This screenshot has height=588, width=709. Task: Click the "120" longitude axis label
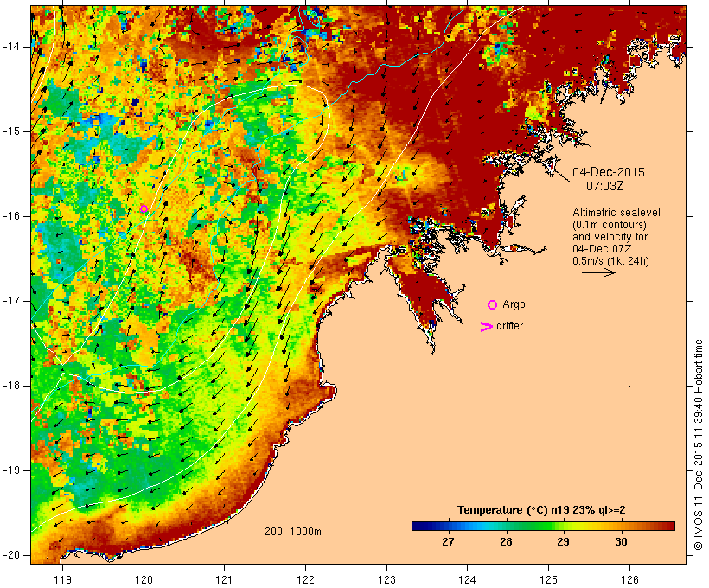point(144,579)
